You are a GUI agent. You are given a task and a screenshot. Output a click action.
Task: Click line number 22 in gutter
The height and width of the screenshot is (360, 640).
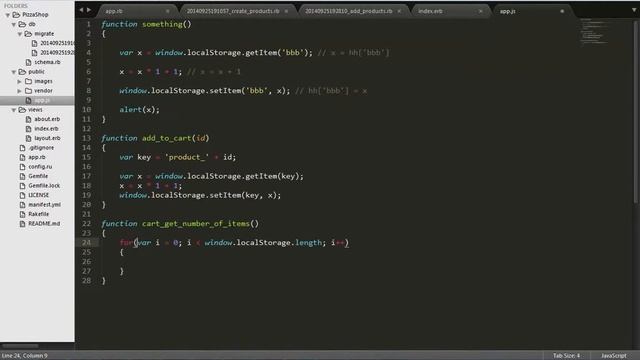click(x=87, y=224)
